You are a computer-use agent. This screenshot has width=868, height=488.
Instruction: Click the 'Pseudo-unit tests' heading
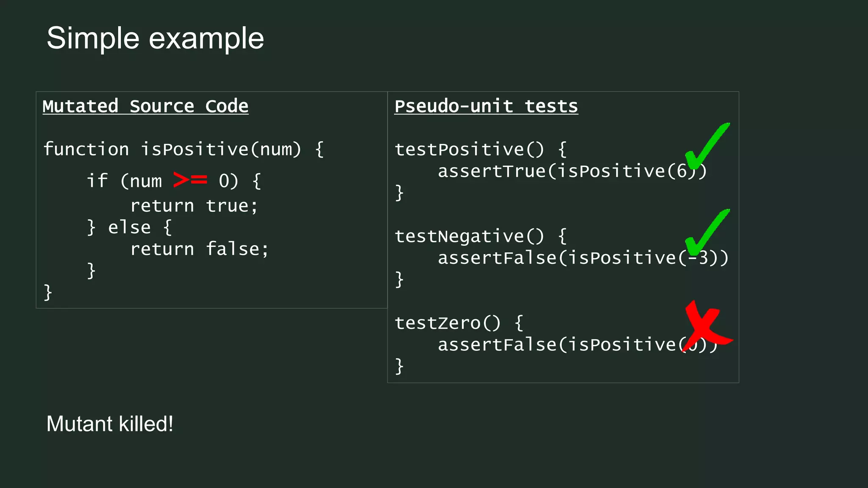pos(486,106)
